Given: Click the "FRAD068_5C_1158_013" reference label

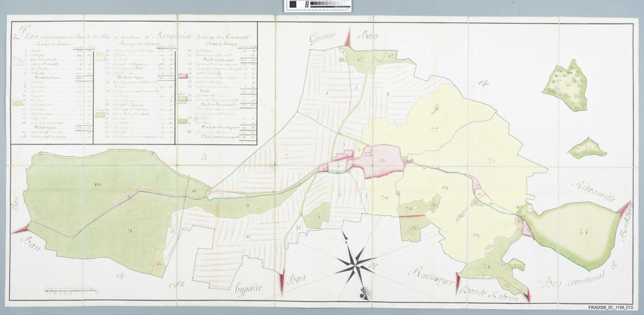Looking at the screenshot, I should coord(610,308).
